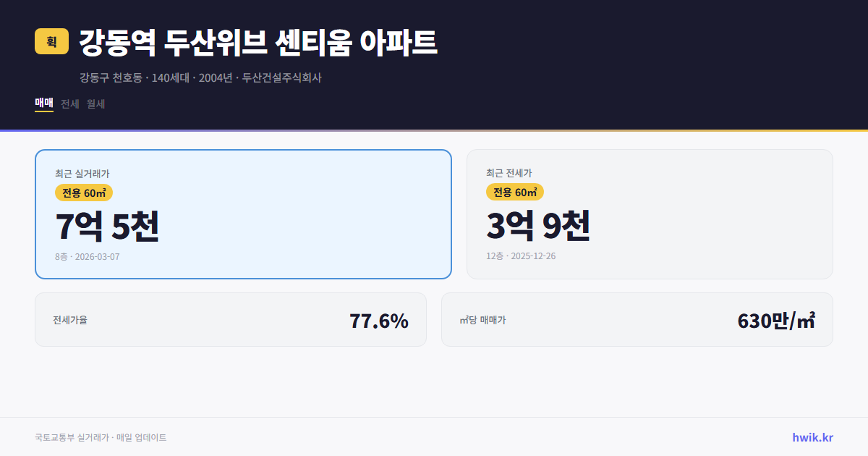Switch to the 월세 tab
868x456 pixels.
[x=95, y=104]
